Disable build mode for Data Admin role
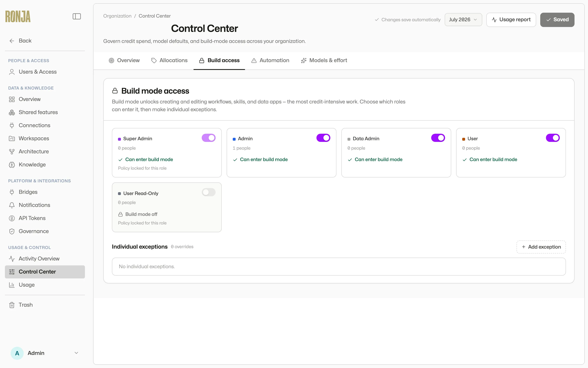Image resolution: width=588 pixels, height=368 pixels. 438,138
